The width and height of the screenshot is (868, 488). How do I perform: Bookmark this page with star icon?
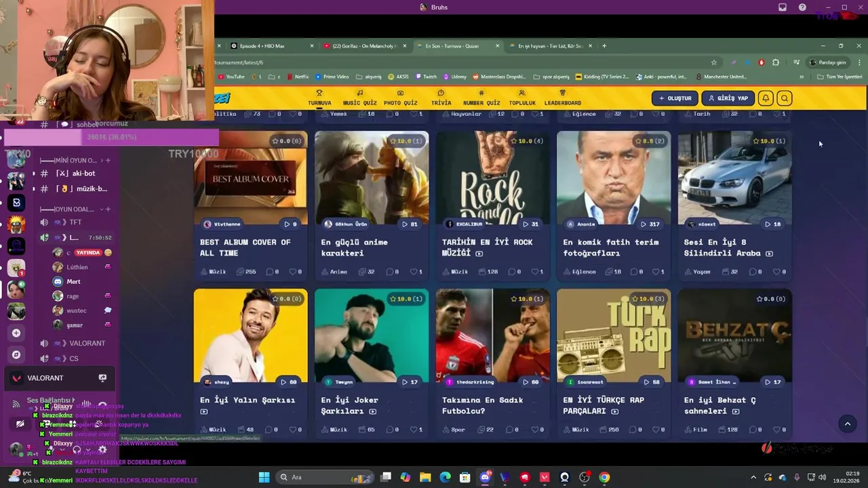pyautogui.click(x=714, y=62)
